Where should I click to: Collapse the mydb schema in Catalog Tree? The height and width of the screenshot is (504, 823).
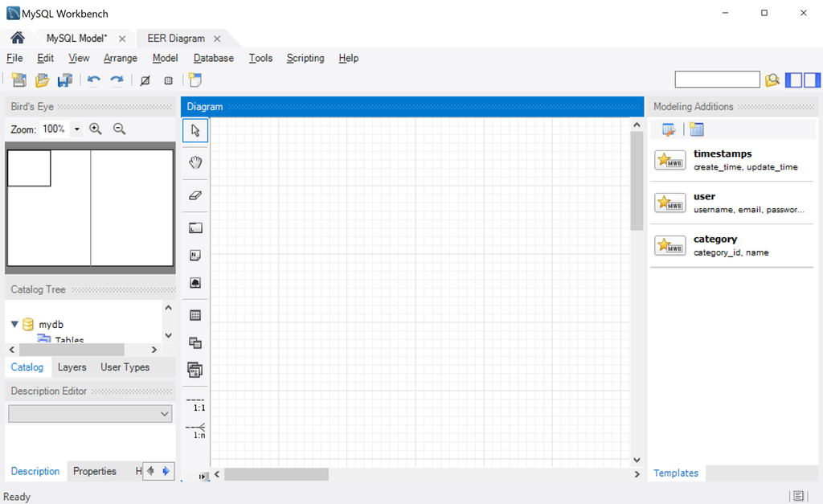[x=14, y=324]
